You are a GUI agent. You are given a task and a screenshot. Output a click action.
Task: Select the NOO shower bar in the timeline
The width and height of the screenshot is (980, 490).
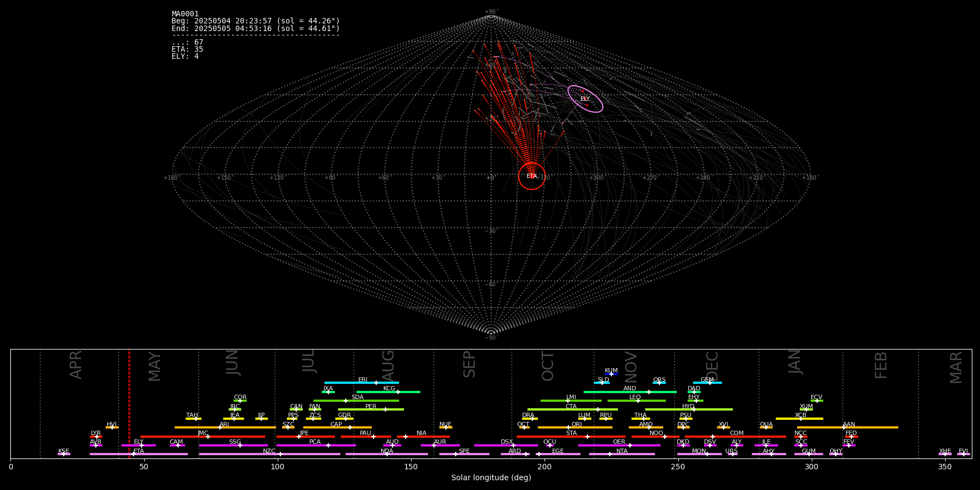click(656, 436)
